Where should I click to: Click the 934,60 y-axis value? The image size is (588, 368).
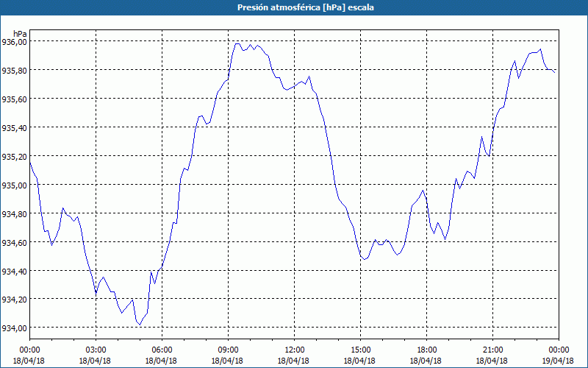[14, 242]
